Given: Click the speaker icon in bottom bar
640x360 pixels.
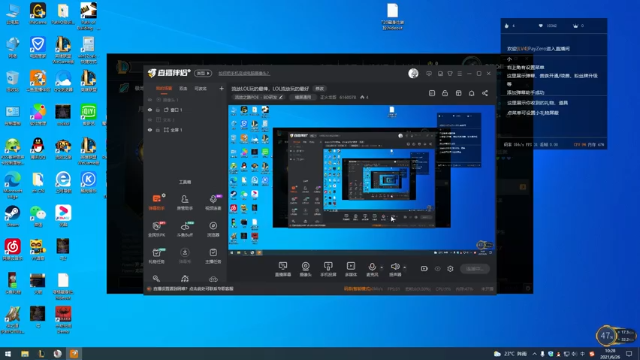Looking at the screenshot, I should click(x=395, y=267).
